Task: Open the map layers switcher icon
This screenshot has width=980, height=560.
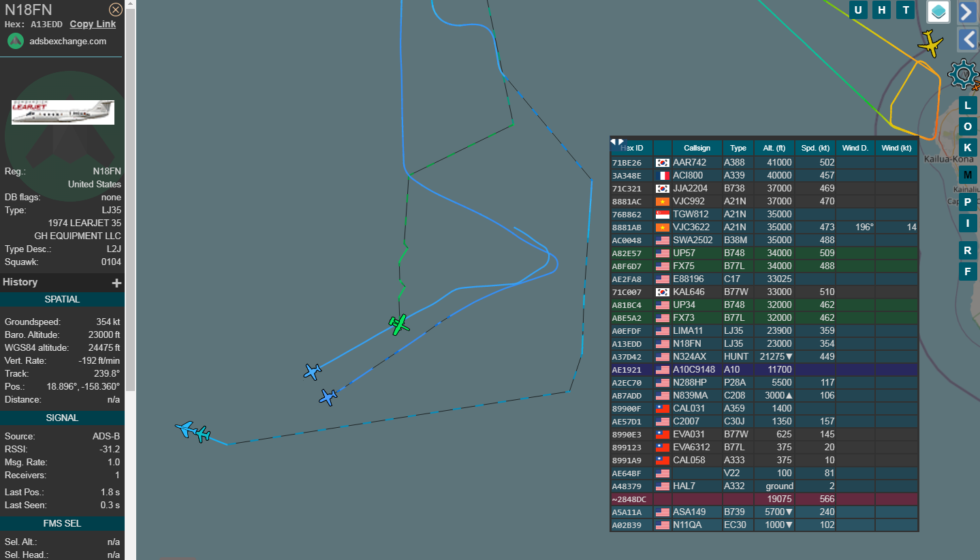Action: pos(938,12)
